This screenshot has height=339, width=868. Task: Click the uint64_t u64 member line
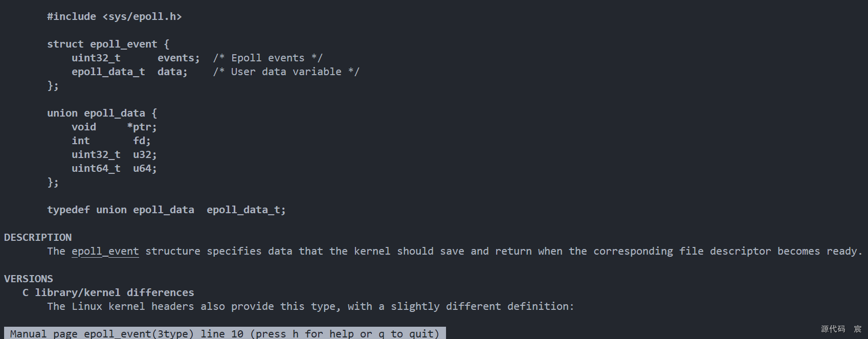115,168
